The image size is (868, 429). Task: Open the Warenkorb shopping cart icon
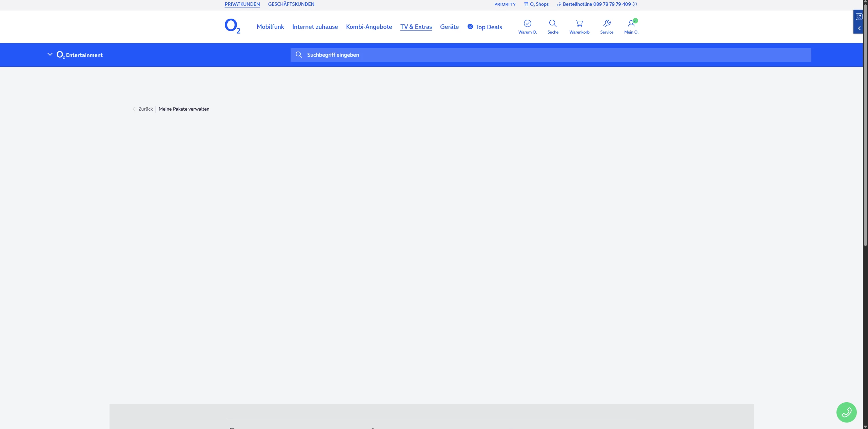579,24
